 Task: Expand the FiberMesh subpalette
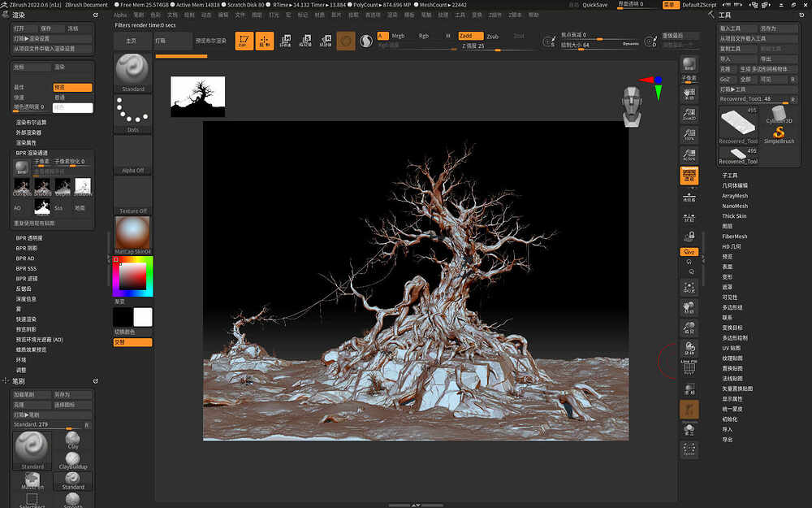[735, 237]
